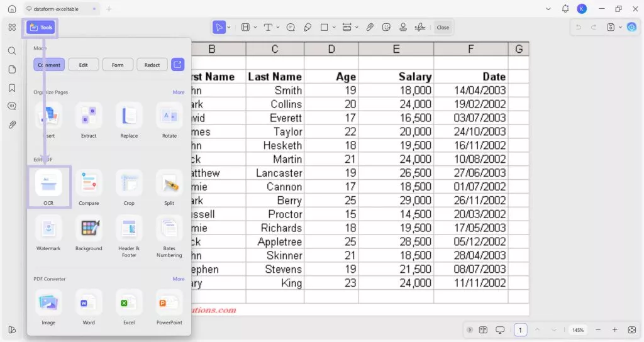Select the Replace pages tool

(x=129, y=120)
